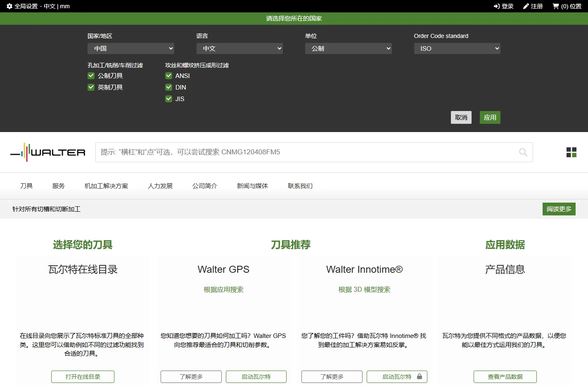The width and height of the screenshot is (588, 385).
Task: Click the lock icon on Innotime launch button
Action: [420, 376]
